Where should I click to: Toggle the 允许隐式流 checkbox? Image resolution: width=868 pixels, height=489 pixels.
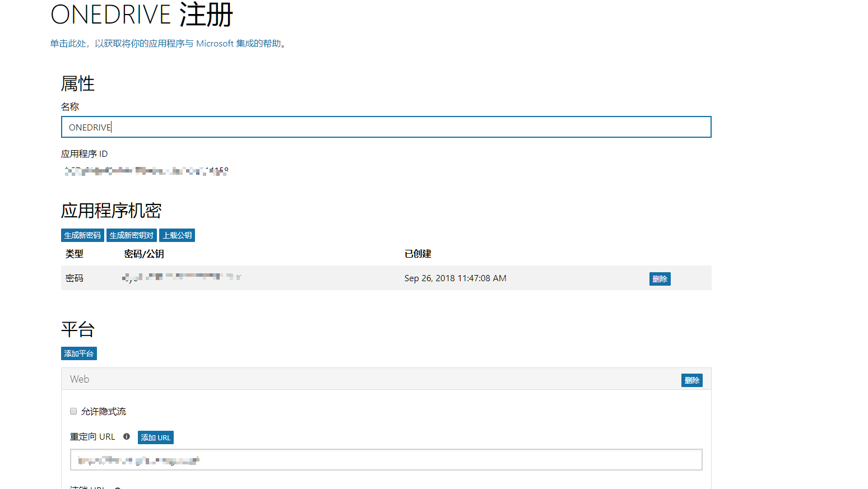coord(73,411)
